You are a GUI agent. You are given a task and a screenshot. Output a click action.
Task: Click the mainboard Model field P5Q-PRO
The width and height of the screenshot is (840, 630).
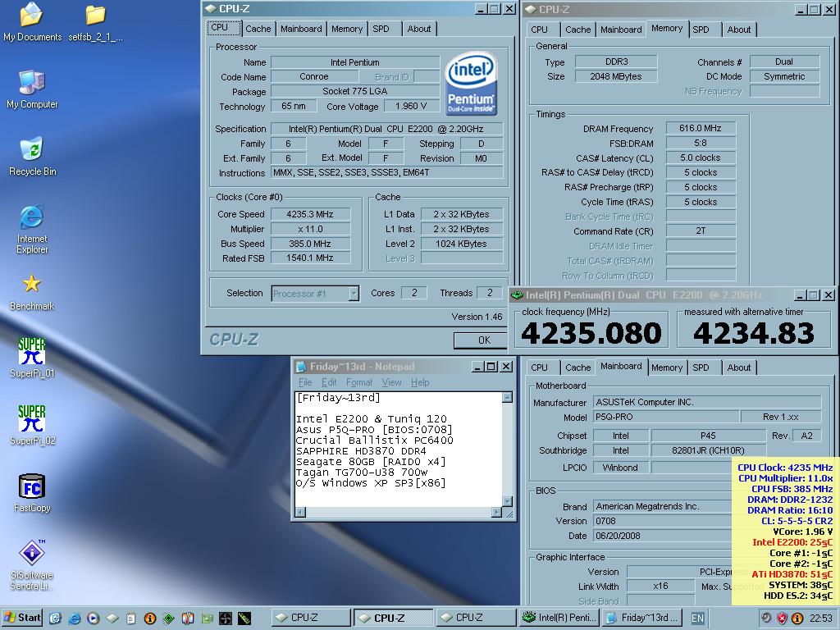(666, 417)
